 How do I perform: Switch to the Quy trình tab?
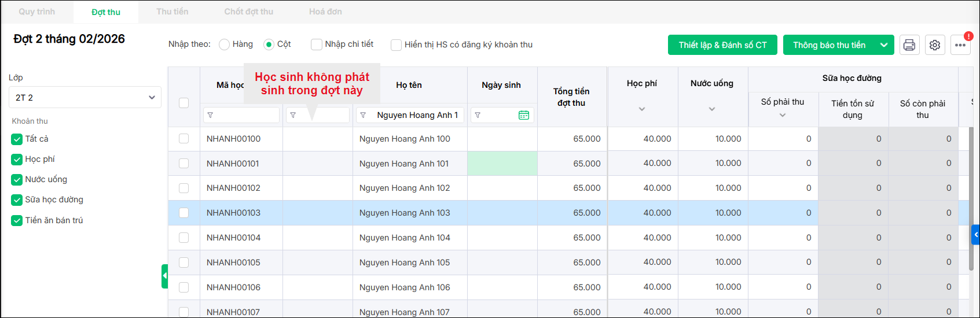[x=37, y=12]
